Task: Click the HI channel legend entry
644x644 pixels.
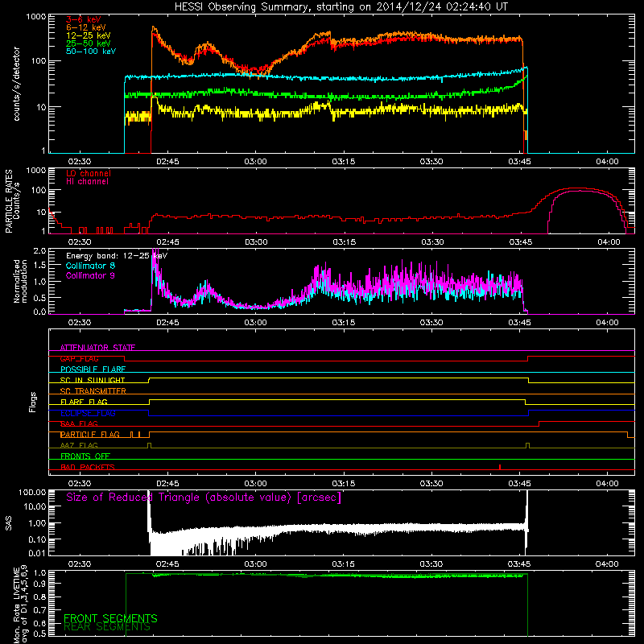Action: (x=87, y=182)
